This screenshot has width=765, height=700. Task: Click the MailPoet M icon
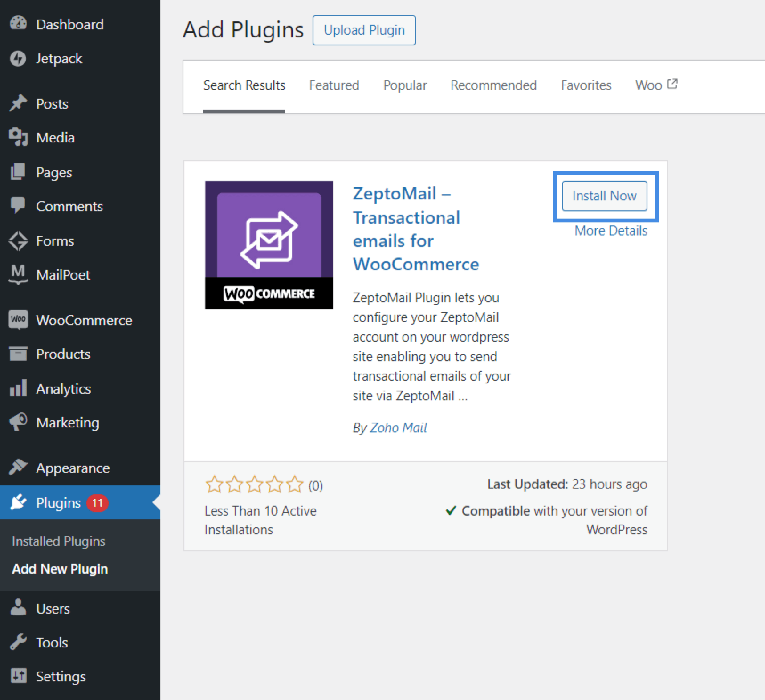tap(18, 274)
